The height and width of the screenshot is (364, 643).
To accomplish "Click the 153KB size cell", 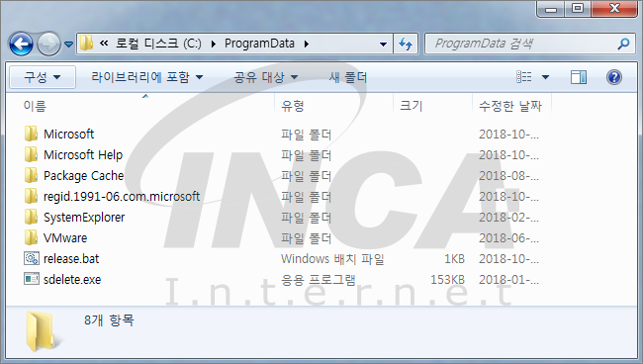I will click(447, 280).
